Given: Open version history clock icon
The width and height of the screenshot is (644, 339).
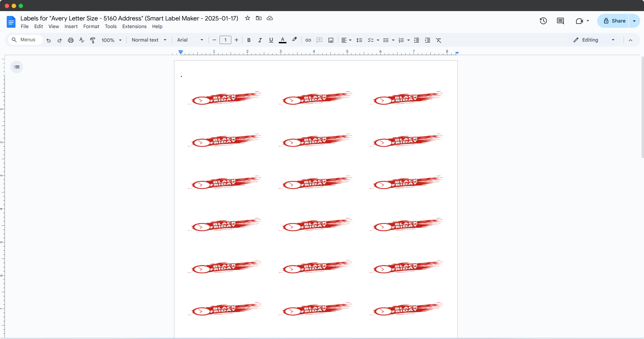Looking at the screenshot, I should [543, 21].
